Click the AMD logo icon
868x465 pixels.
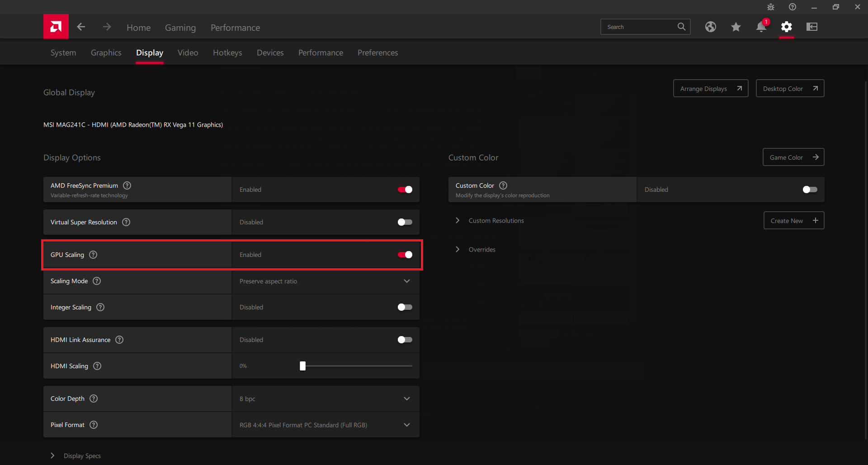(x=56, y=27)
